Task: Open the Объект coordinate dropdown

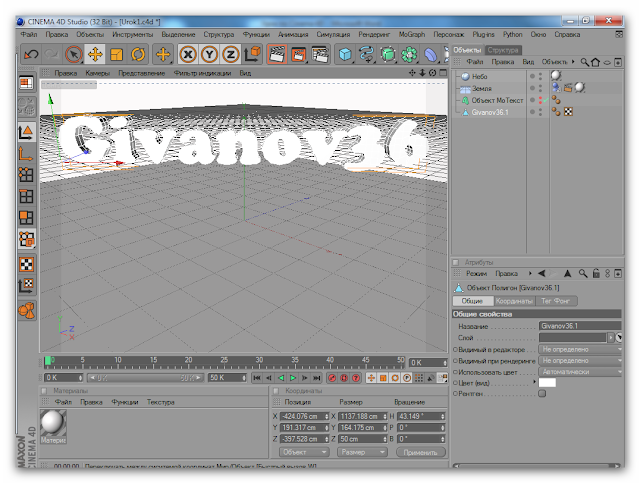Action: tap(304, 452)
